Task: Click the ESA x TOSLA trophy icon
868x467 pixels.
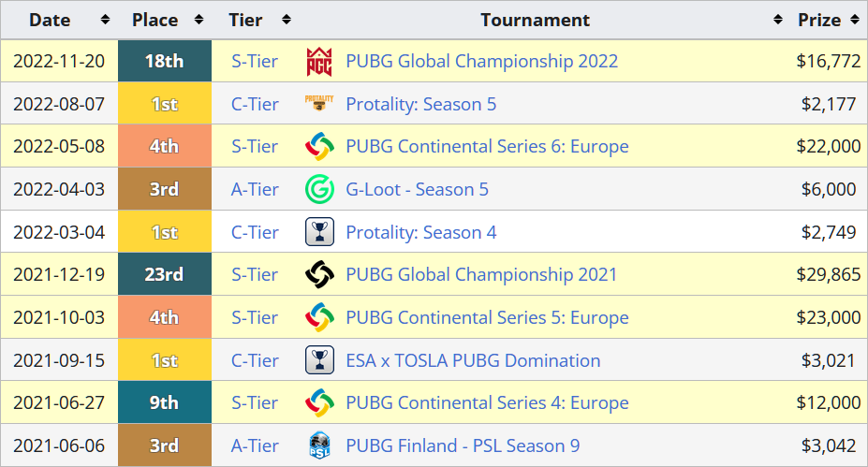Action: (319, 360)
